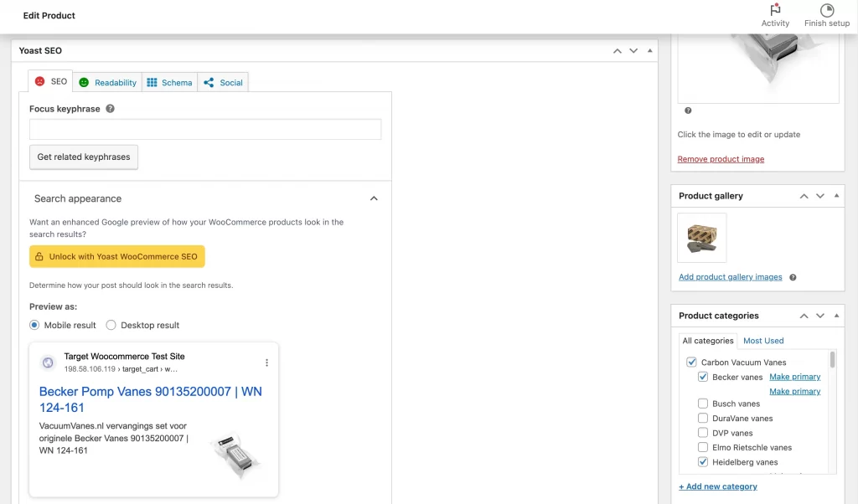Make Becker vanes the primary category
The width and height of the screenshot is (858, 504).
point(794,377)
